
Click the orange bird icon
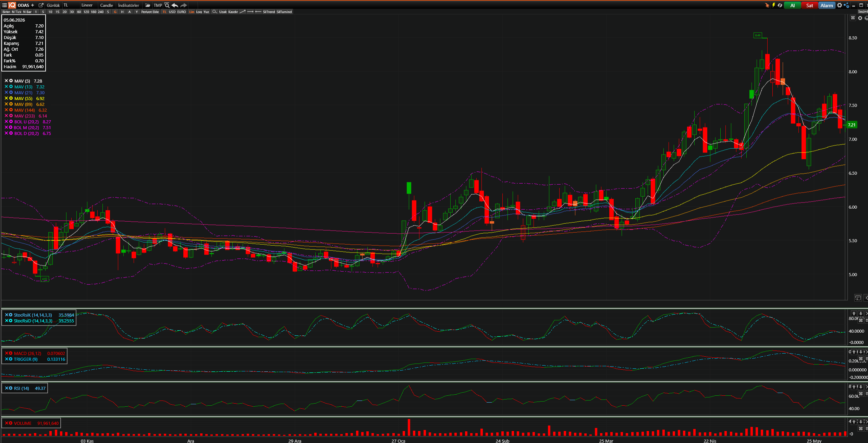pos(767,5)
